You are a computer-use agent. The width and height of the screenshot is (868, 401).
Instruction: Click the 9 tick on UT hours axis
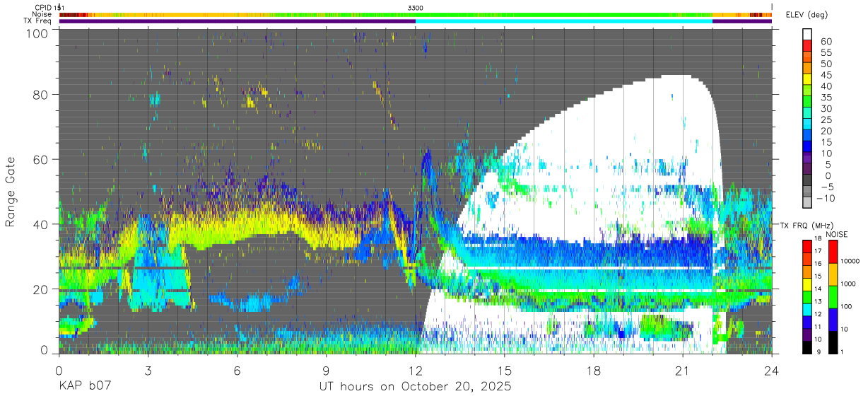(x=327, y=371)
